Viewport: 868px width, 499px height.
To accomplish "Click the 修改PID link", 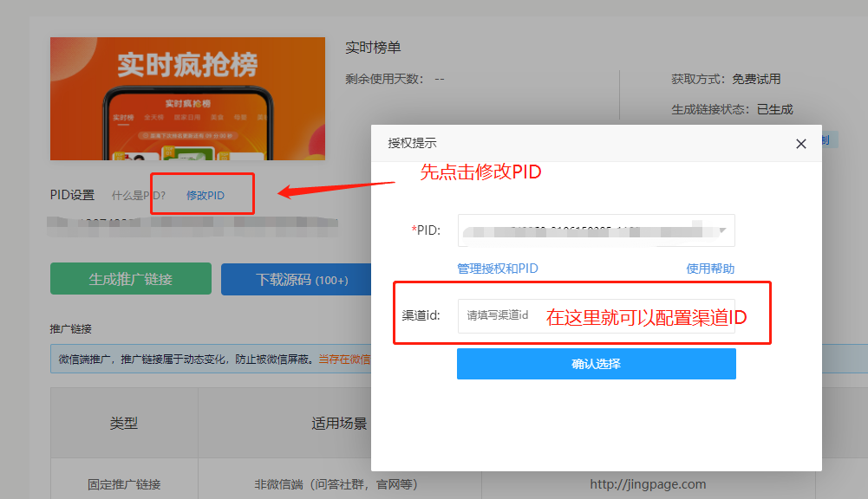I will (206, 195).
